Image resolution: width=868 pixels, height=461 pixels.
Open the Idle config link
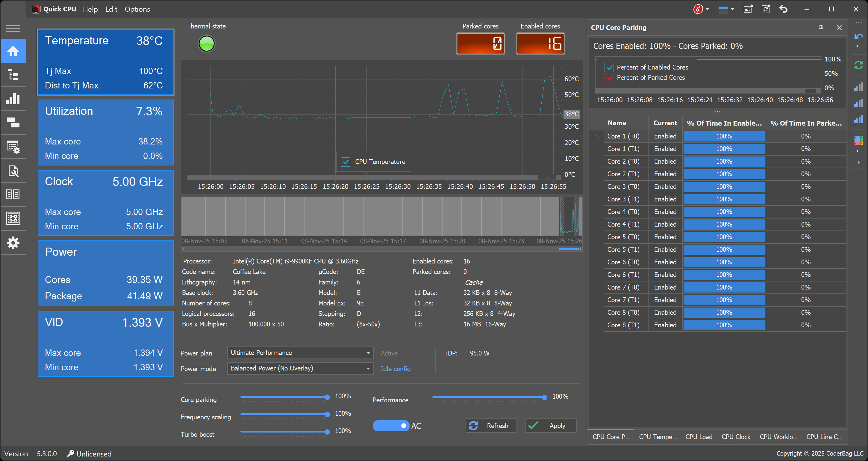[x=395, y=369]
